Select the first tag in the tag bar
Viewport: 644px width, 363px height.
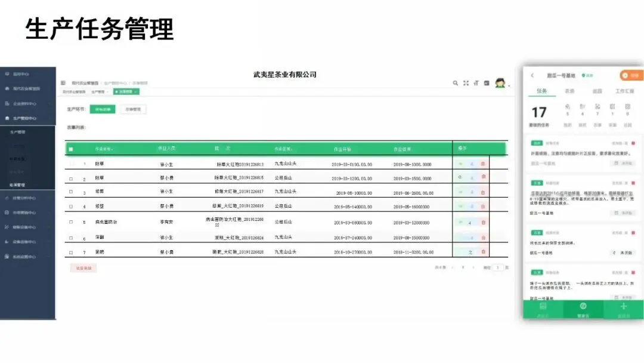[75, 92]
